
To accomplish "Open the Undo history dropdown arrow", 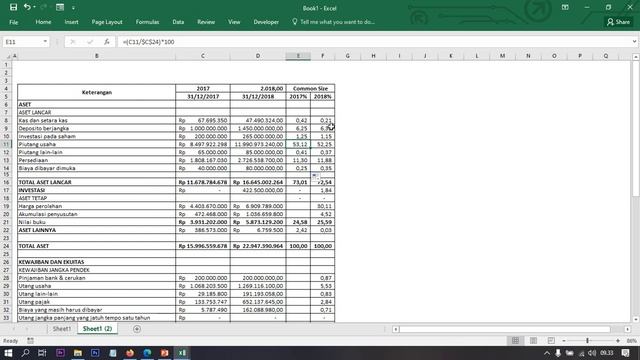I will 34,7.
